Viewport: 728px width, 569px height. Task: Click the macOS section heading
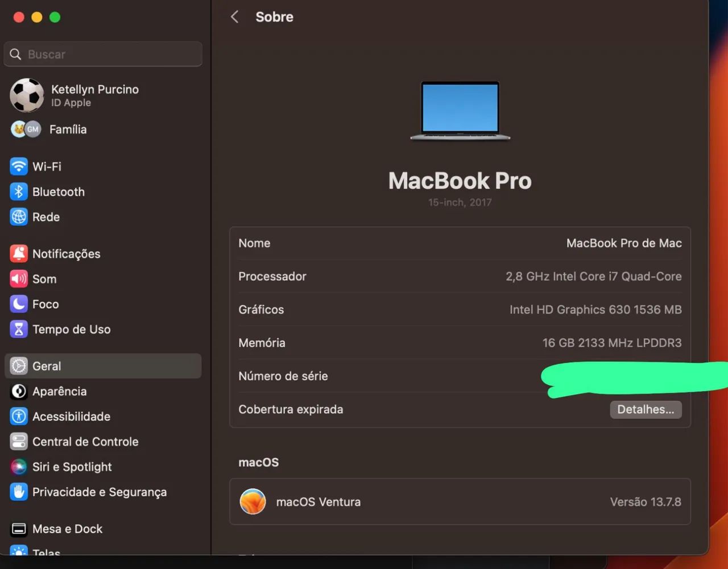click(259, 462)
